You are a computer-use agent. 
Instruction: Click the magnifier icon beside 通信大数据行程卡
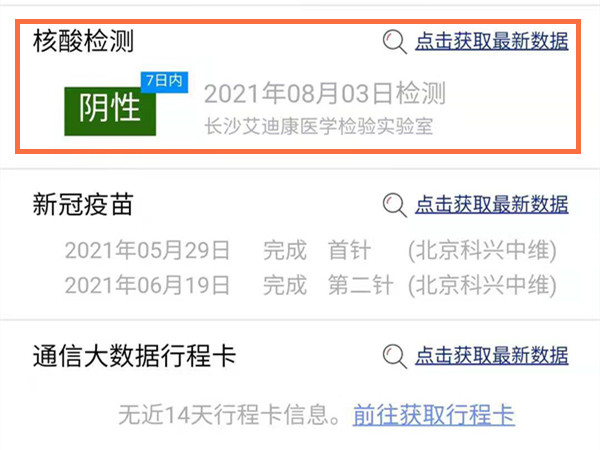395,356
